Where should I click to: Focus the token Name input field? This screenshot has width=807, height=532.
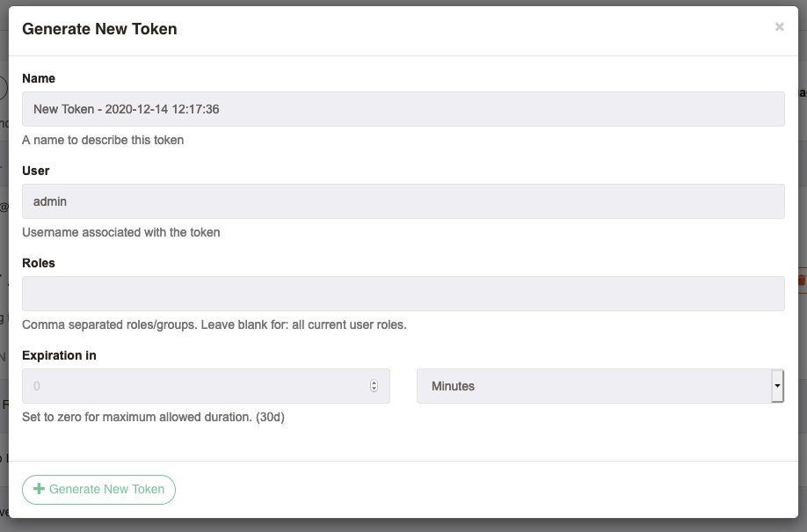(403, 109)
